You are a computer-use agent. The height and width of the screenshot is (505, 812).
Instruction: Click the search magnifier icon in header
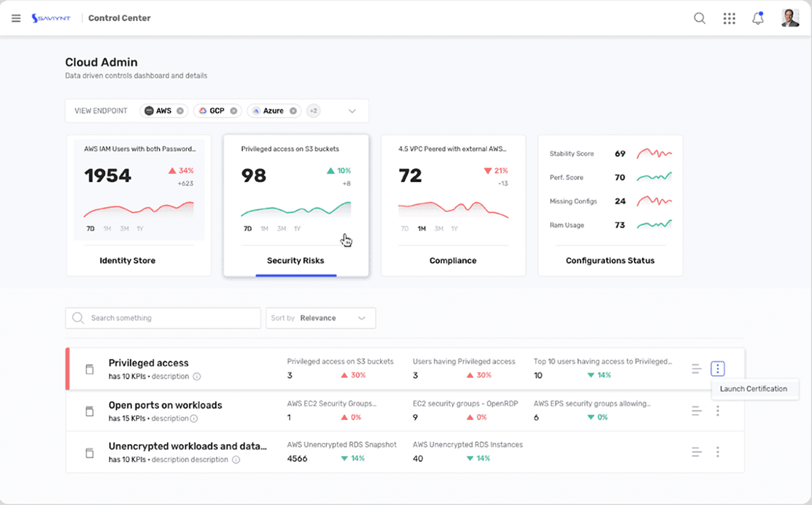click(x=700, y=18)
